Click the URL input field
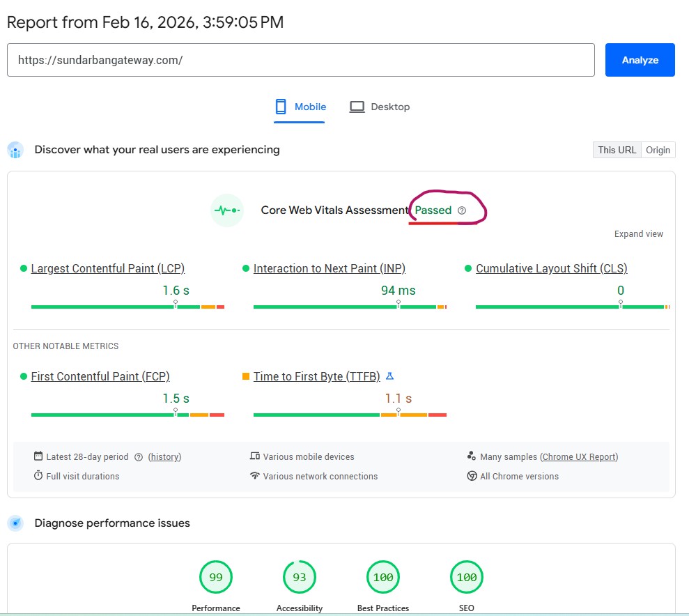Viewport: 689px width, 616px height. pos(300,60)
